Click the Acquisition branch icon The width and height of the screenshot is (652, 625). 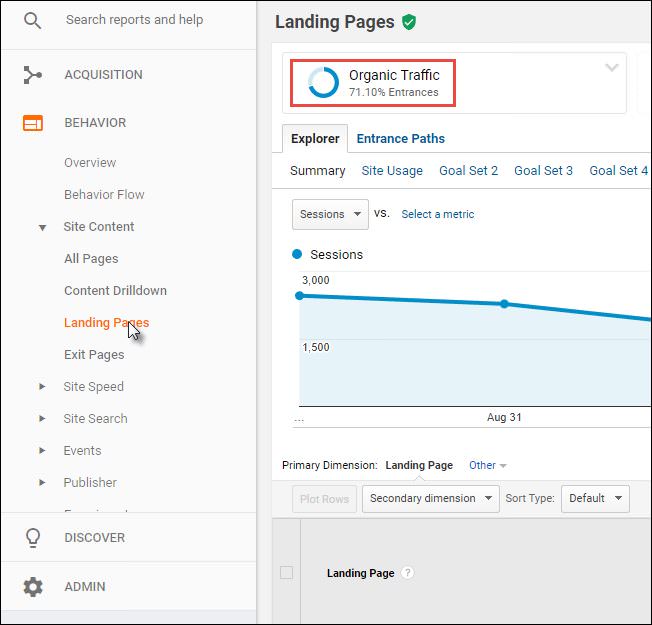(x=32, y=75)
